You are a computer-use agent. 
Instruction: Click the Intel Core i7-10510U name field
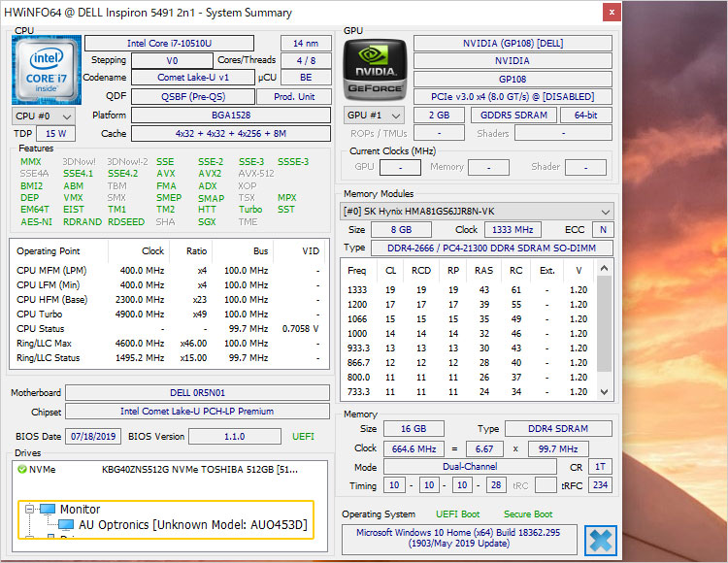[169, 44]
